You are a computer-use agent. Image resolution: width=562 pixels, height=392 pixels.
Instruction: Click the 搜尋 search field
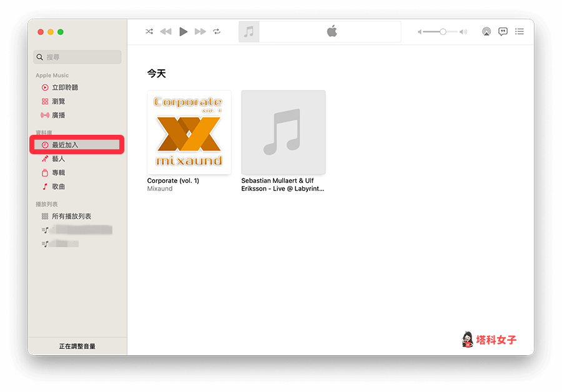click(x=77, y=57)
